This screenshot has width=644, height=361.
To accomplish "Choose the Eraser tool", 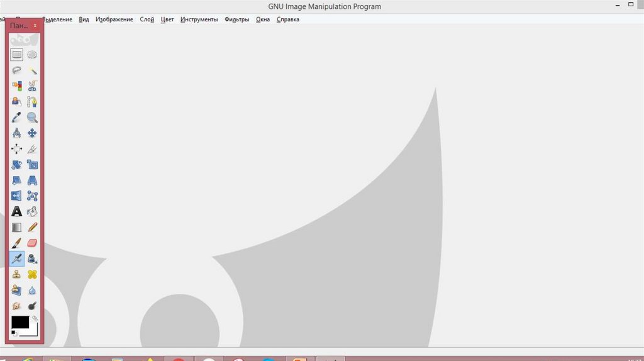I will click(x=32, y=243).
